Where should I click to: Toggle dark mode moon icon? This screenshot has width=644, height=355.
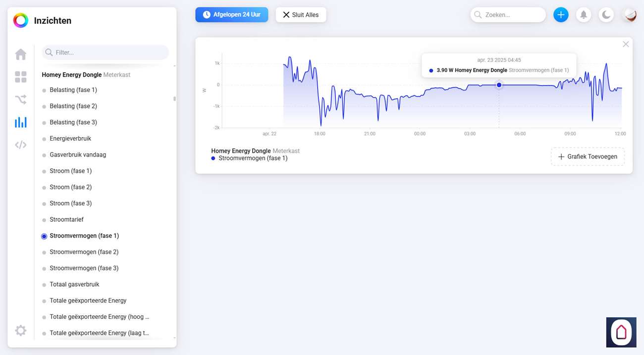tap(606, 15)
